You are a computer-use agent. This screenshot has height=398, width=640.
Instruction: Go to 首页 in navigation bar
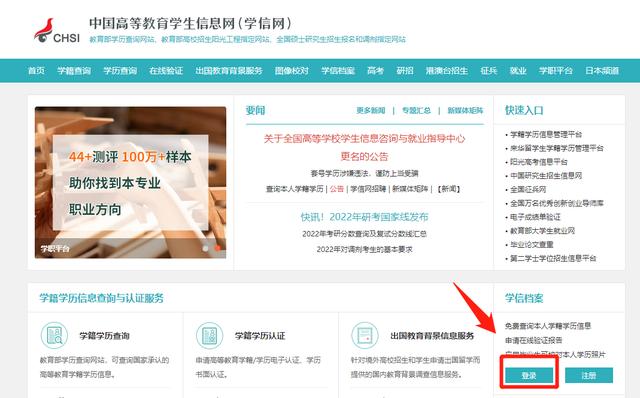(36, 71)
